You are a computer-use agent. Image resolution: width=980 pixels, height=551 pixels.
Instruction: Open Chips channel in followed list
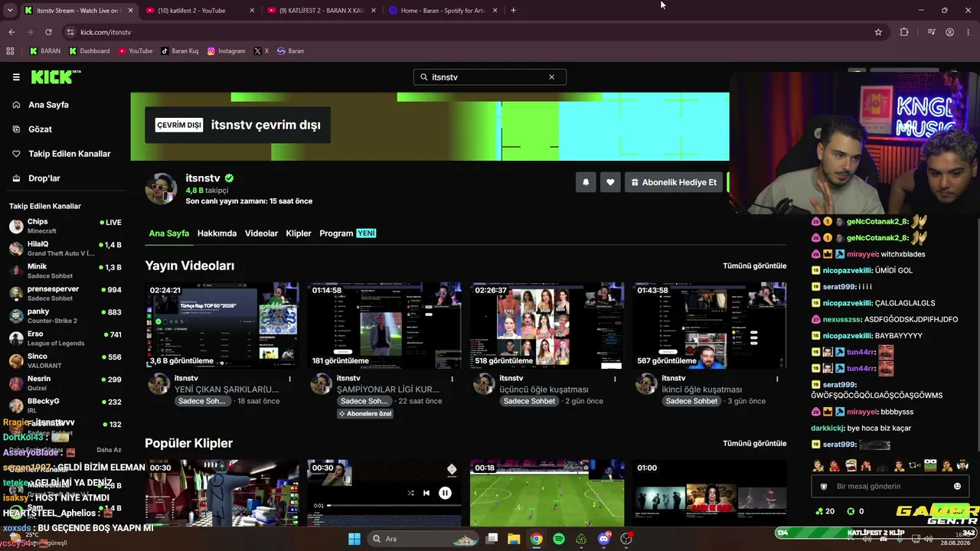[x=65, y=226]
